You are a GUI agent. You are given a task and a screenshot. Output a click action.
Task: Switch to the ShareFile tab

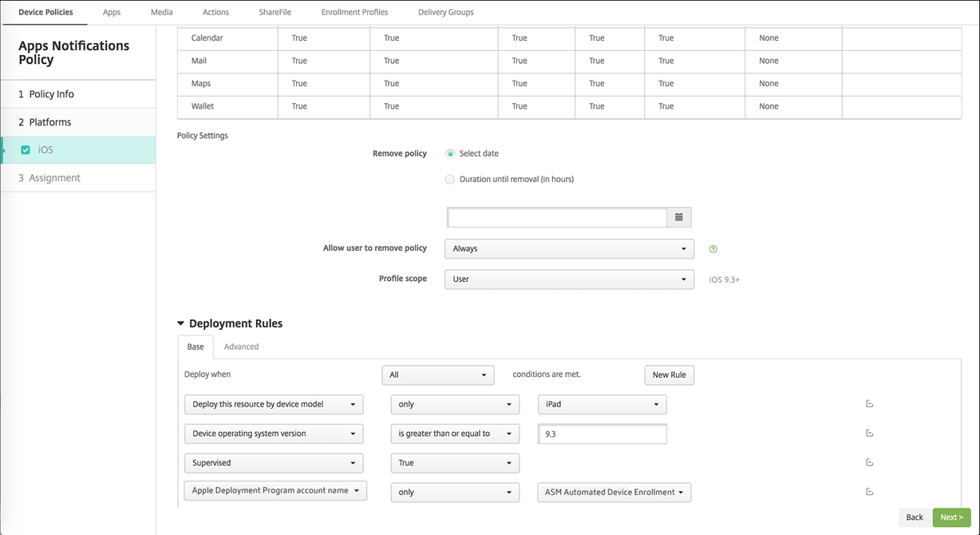pyautogui.click(x=275, y=12)
